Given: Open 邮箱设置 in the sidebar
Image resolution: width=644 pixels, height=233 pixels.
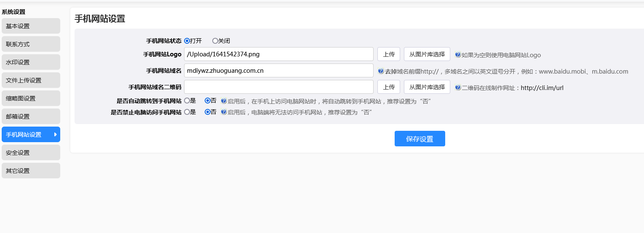Looking at the screenshot, I should pos(31,116).
